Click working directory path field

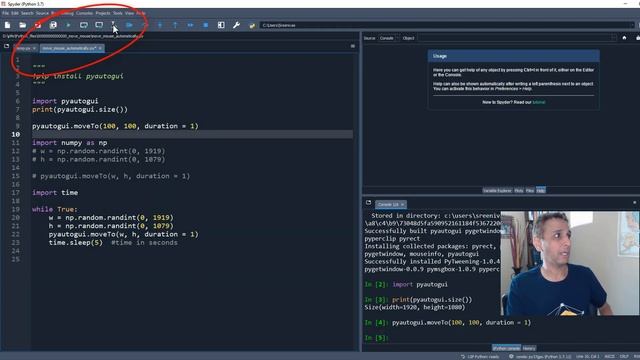pos(447,25)
